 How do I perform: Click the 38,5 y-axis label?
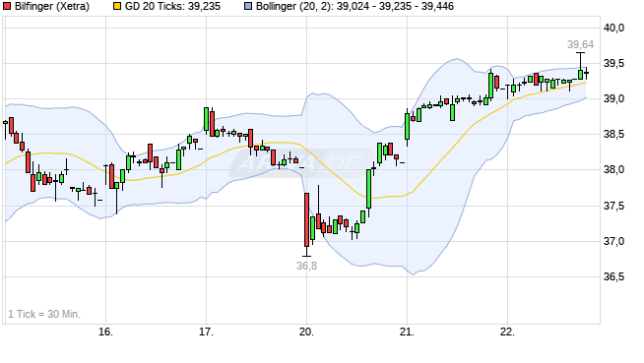pos(613,135)
